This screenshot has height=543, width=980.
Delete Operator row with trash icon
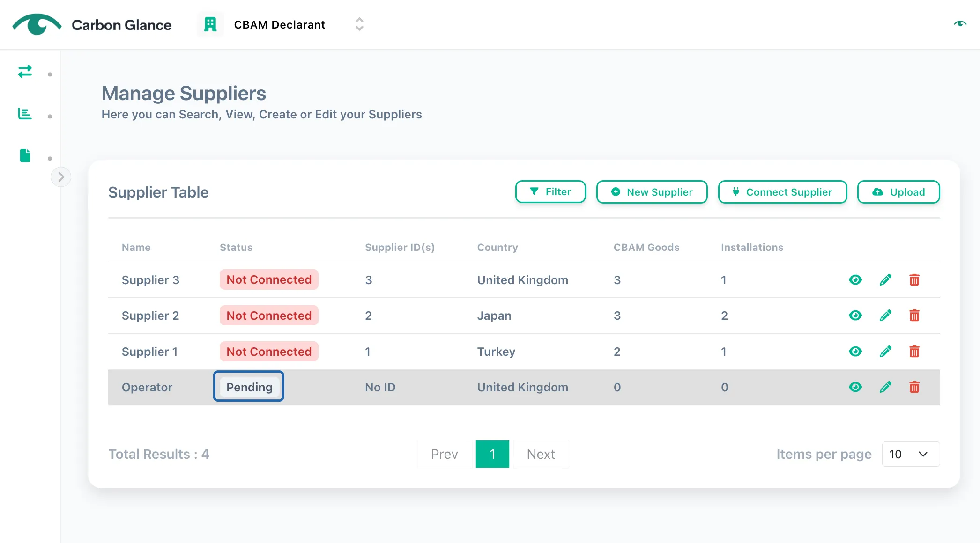pos(914,387)
